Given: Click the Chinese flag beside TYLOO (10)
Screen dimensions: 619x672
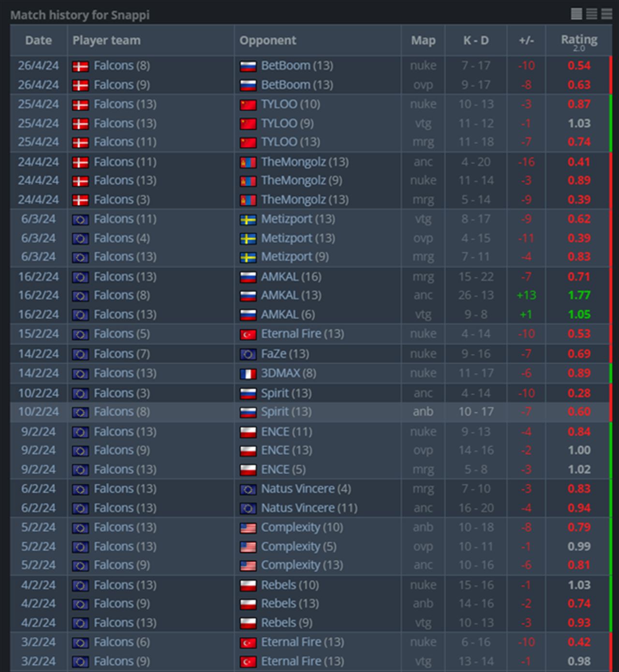Looking at the screenshot, I should click(x=248, y=105).
